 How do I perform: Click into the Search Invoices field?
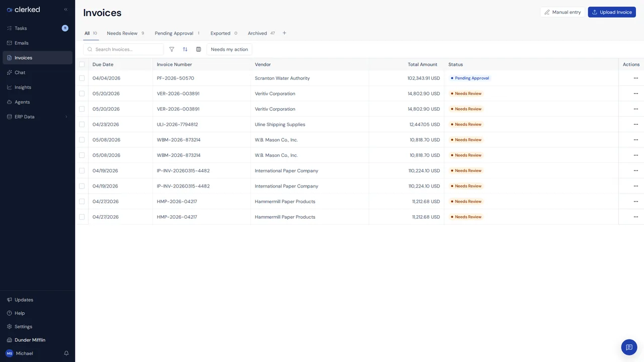pos(123,49)
